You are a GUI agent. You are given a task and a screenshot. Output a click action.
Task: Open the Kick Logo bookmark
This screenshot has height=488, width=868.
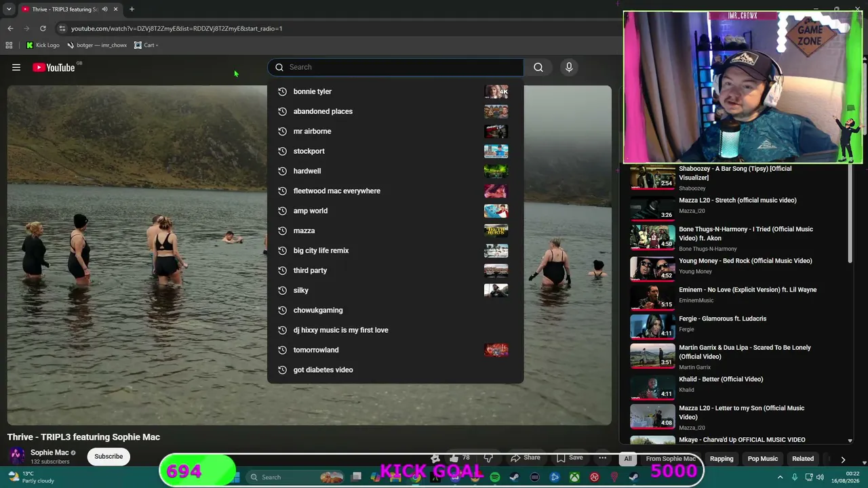[x=43, y=45]
